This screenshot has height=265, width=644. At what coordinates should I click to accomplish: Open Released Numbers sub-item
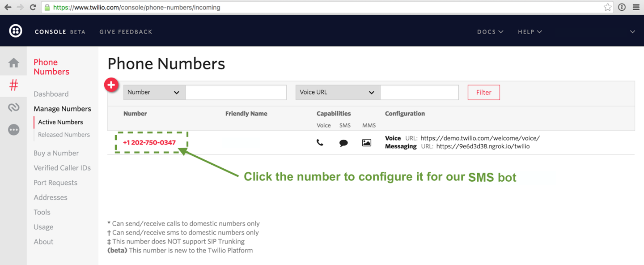64,134
